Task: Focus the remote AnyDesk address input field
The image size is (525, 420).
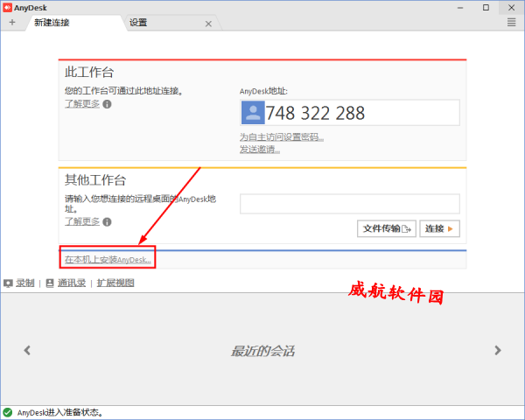Action: 349,204
